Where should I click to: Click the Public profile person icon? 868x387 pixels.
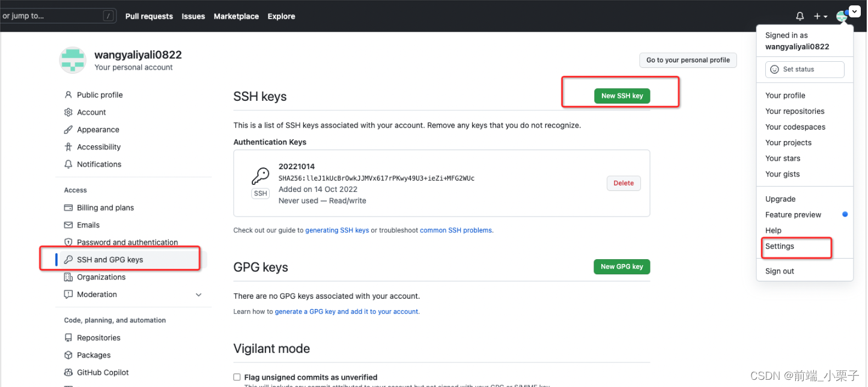[x=68, y=95]
